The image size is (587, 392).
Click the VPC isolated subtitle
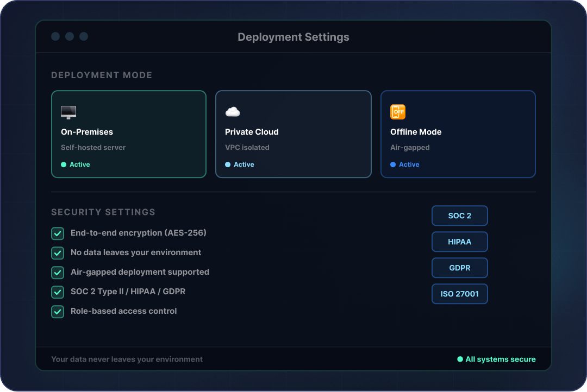[x=247, y=147]
